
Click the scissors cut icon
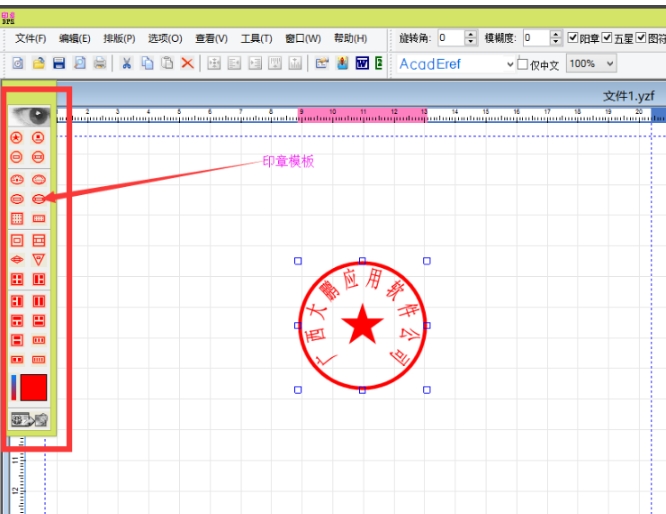click(126, 63)
